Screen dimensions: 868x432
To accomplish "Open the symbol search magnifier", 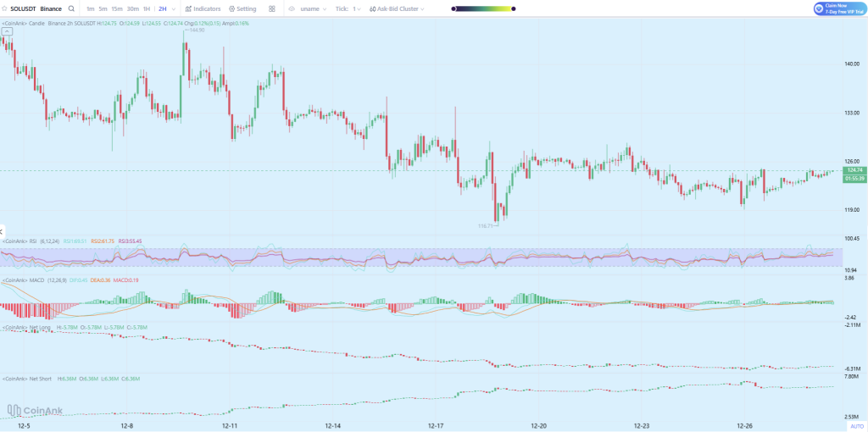I will tap(70, 8).
